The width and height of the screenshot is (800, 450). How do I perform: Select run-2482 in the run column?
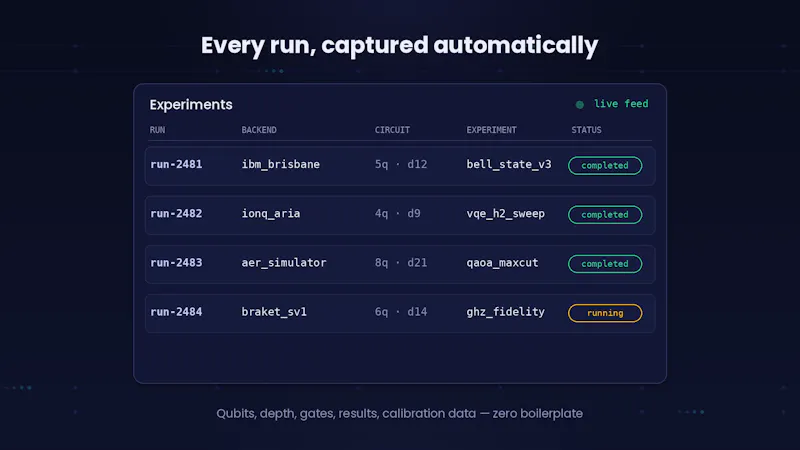point(176,213)
